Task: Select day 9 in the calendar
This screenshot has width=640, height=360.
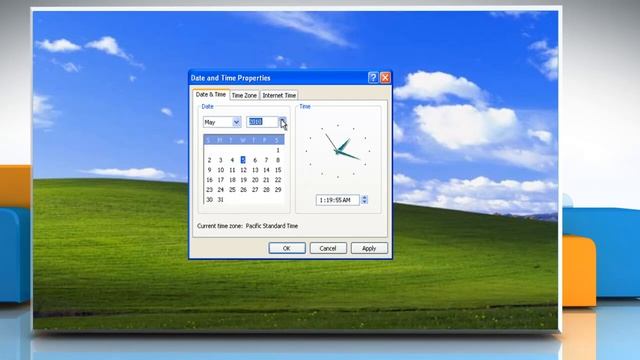Action: pyautogui.click(x=209, y=170)
